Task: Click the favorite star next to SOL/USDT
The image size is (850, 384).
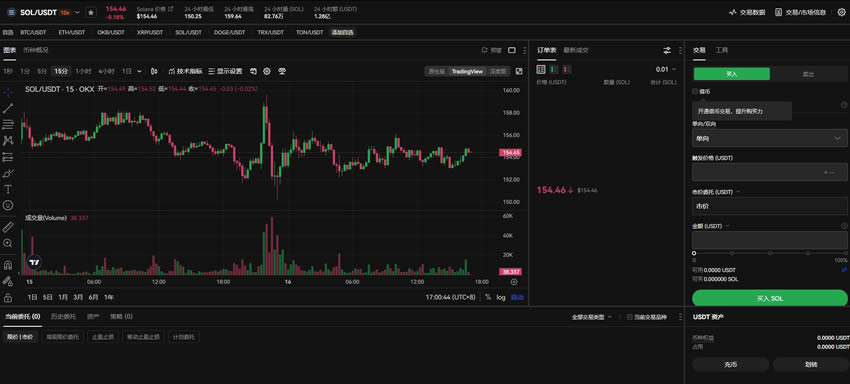Action: 91,12
